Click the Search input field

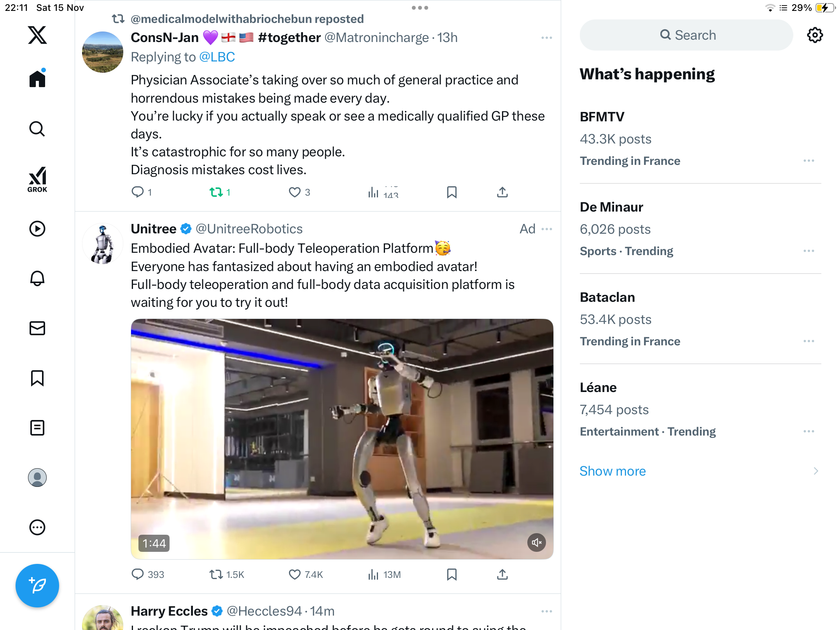pos(686,35)
